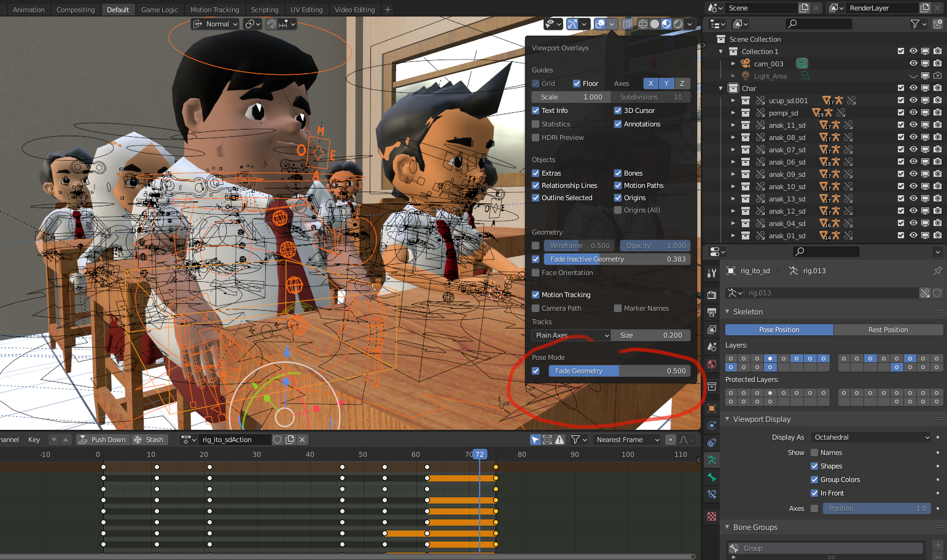Image resolution: width=947 pixels, height=560 pixels.
Task: Click the Push Down button
Action: coord(103,440)
